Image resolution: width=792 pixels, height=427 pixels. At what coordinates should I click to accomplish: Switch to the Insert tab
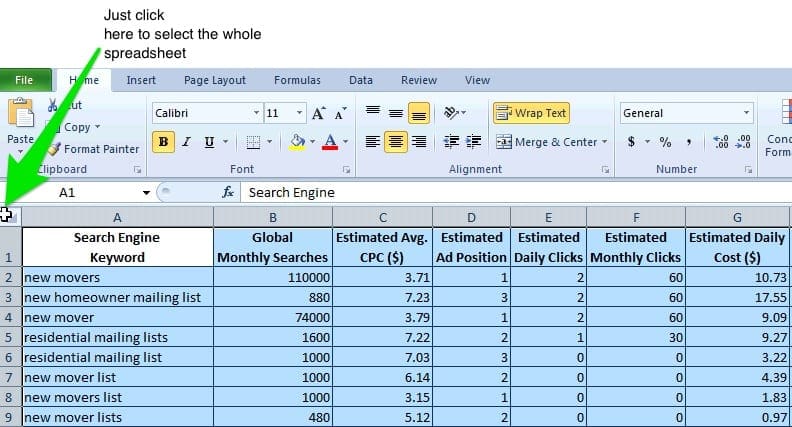[x=141, y=80]
